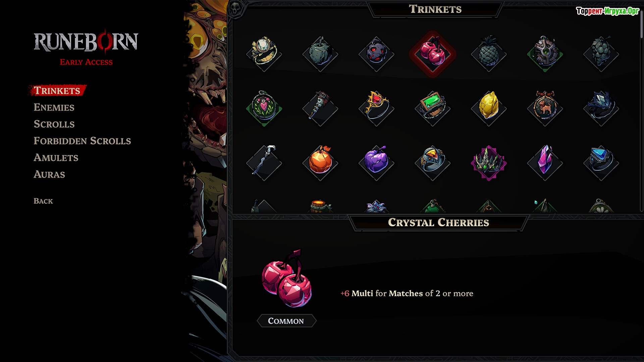644x362 pixels.
Task: Select the orange pumpkin fruit trinket
Action: pyautogui.click(x=320, y=163)
